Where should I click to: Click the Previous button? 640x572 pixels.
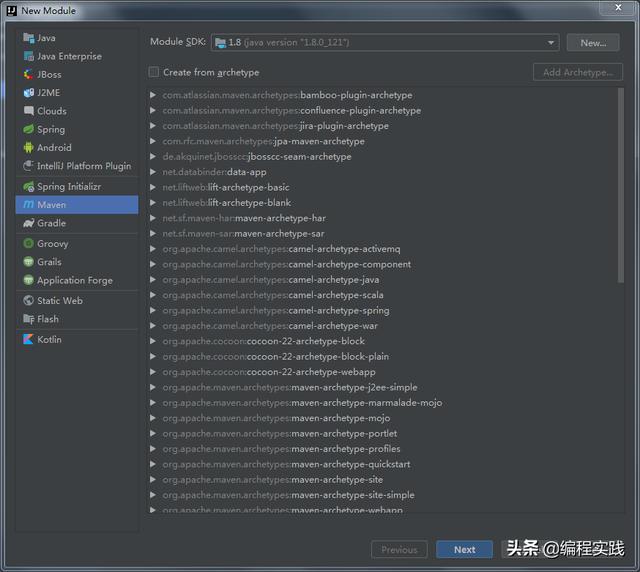pos(399,550)
